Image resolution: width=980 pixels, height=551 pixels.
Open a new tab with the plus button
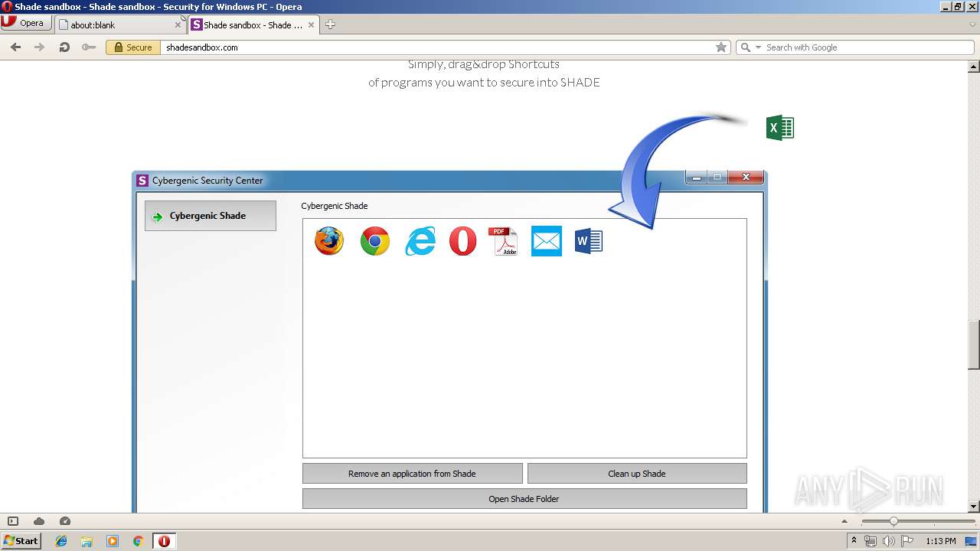(330, 24)
